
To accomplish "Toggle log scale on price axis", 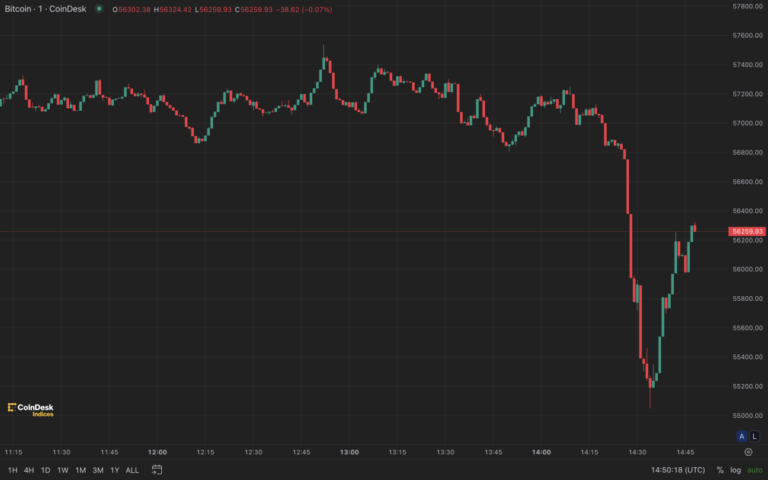I will pyautogui.click(x=736, y=469).
